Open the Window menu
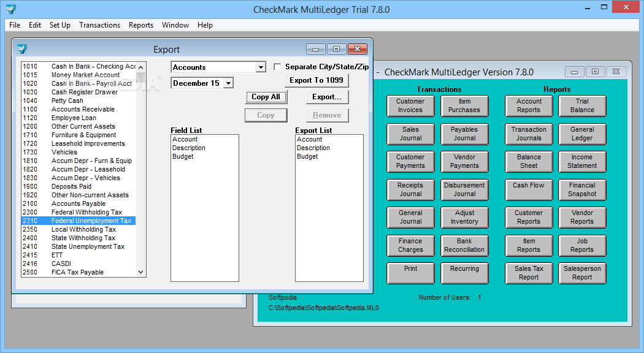Image resolution: width=644 pixels, height=353 pixels. (175, 25)
